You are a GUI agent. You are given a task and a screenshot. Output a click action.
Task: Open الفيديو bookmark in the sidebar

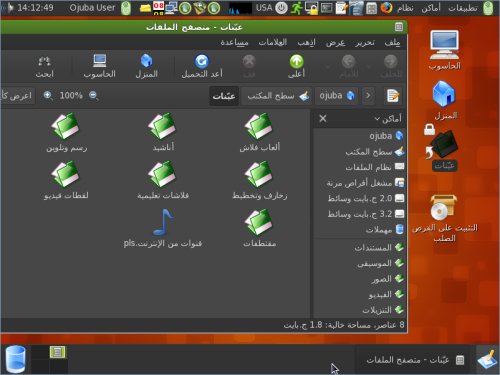[x=359, y=294]
